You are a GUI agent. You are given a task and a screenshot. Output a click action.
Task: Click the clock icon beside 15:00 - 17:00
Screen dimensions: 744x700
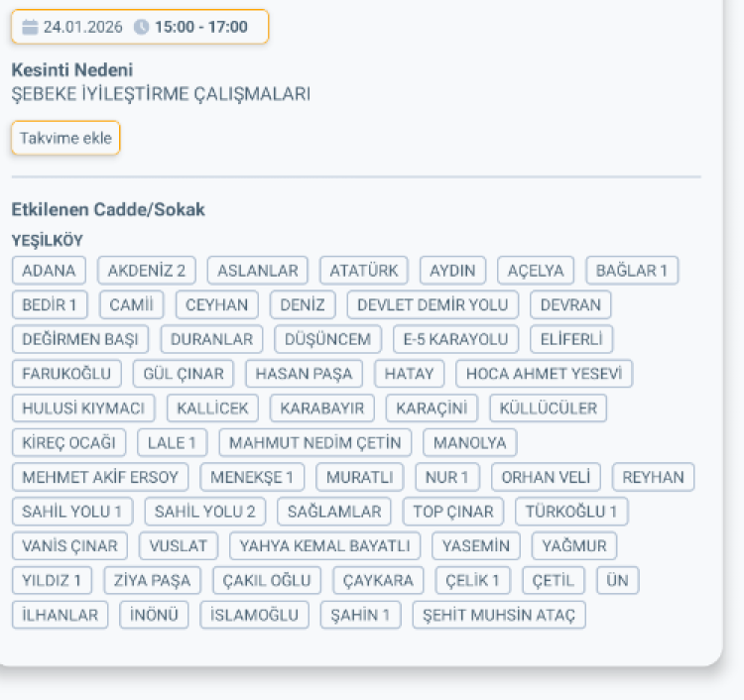click(x=141, y=27)
